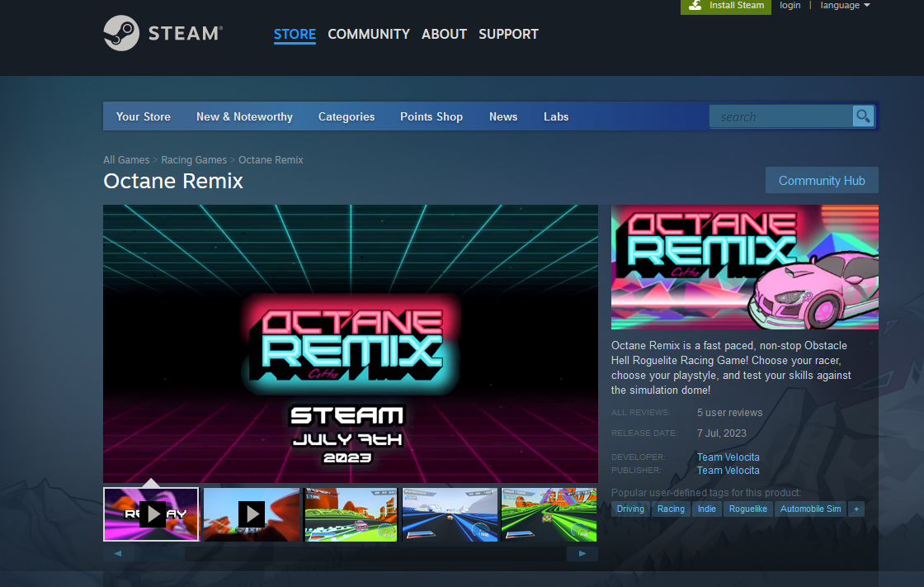Click the Install Steam button

tap(726, 6)
